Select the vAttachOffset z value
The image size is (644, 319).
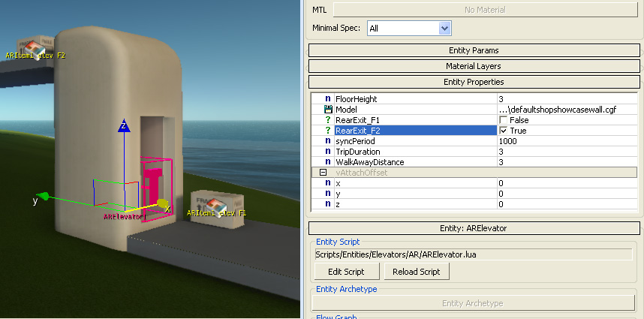pos(567,204)
